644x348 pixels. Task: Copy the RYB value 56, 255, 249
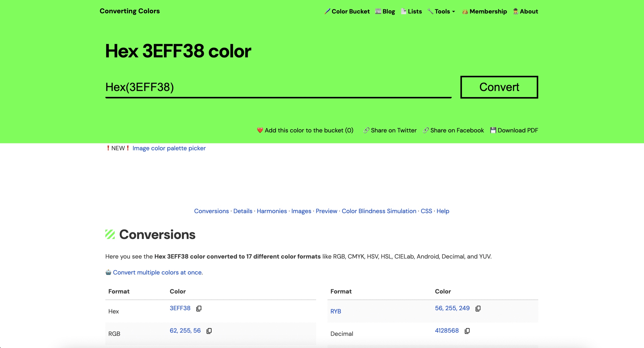(478, 308)
